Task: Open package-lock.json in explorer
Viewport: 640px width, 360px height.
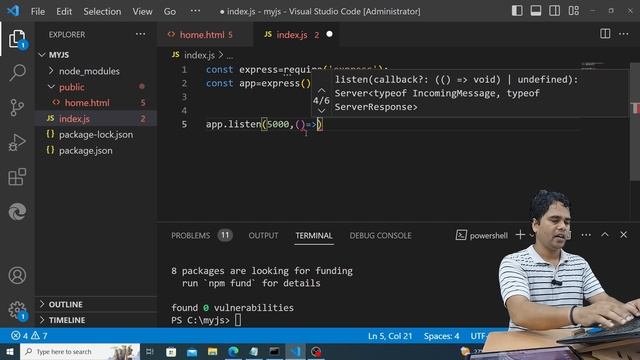Action: (96, 135)
